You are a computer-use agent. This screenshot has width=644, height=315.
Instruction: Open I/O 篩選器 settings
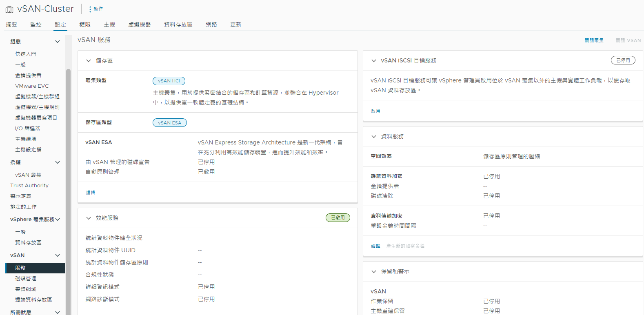[27, 128]
